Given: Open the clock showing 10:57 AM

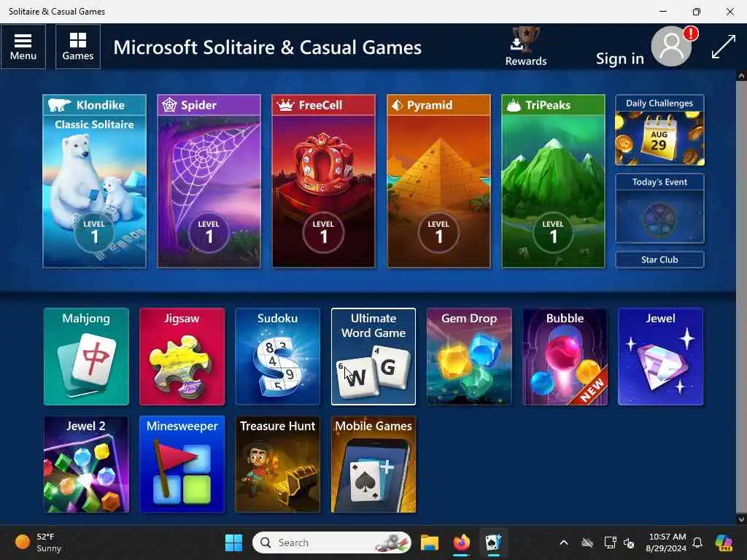Looking at the screenshot, I should pos(667,542).
